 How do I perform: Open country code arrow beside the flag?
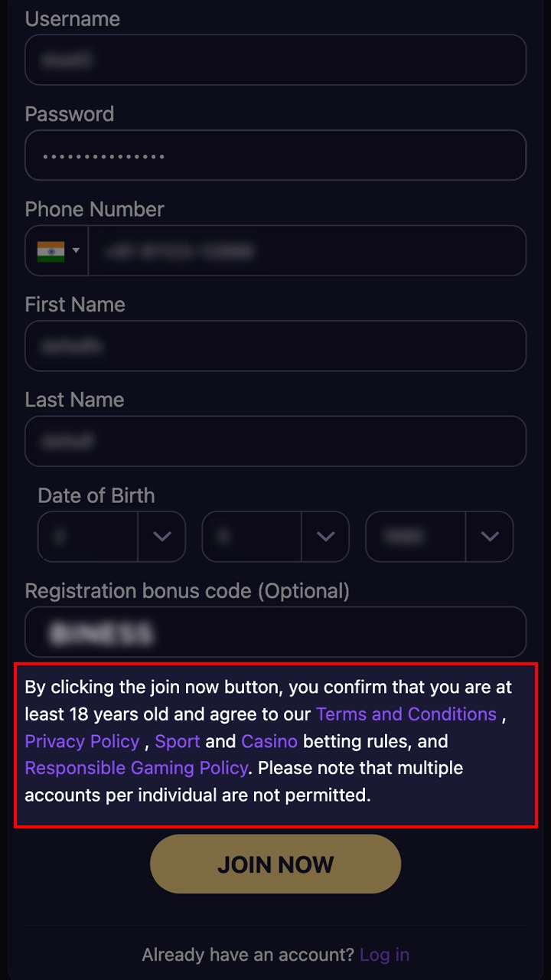(76, 250)
